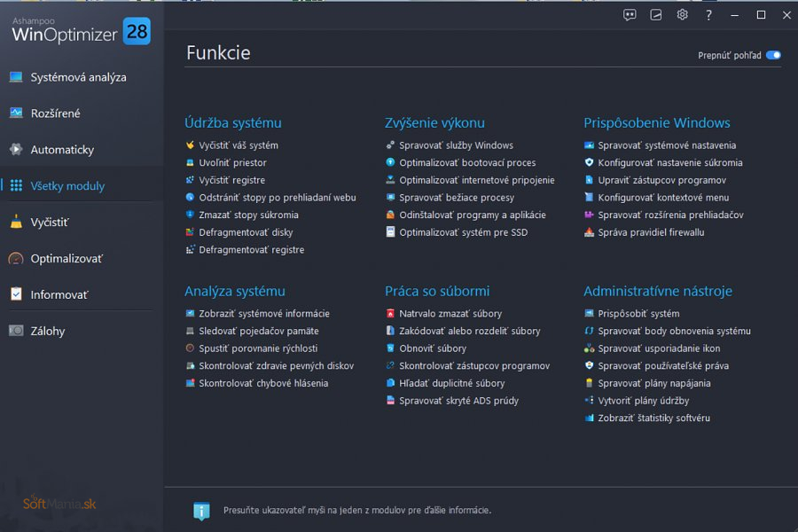This screenshot has width=798, height=532.
Task: Click the Spustiť porovnanie rýchlosti gauge icon
Action: (x=190, y=348)
